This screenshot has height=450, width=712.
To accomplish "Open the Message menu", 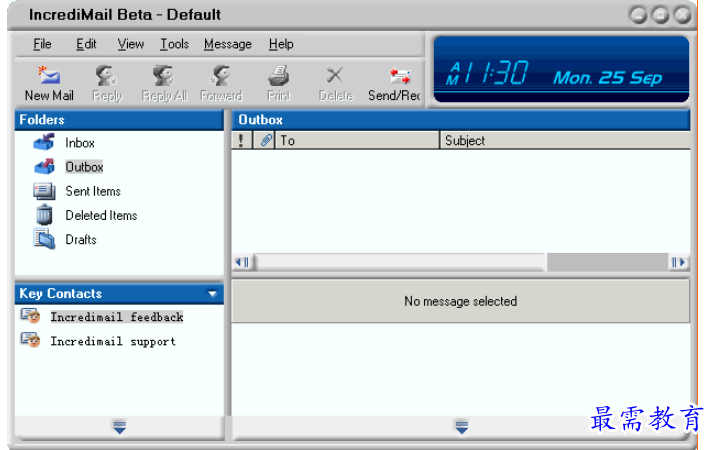I will coord(227,44).
